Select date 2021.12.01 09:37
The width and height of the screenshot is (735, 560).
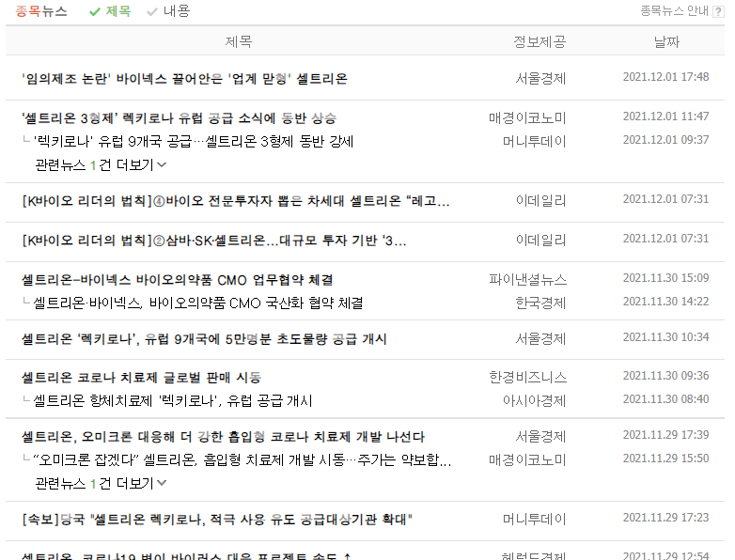665,140
